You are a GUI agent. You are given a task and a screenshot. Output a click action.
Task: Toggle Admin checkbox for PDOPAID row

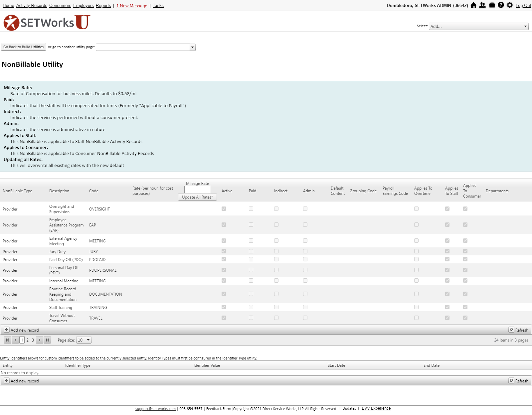coord(305,259)
